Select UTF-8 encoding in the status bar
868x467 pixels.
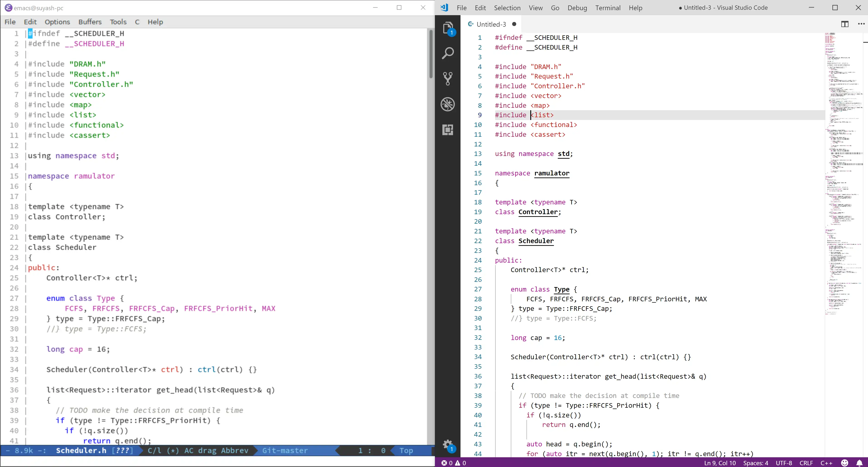[x=784, y=463]
